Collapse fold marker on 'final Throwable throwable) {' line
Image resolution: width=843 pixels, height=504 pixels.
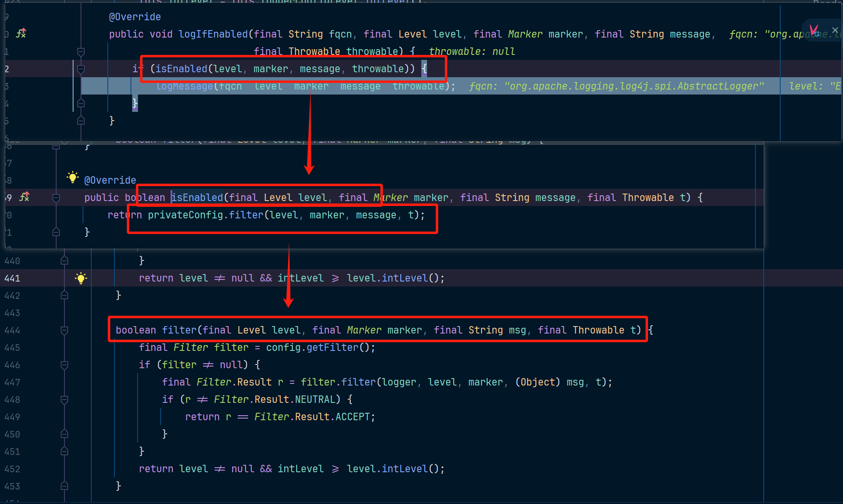(81, 52)
